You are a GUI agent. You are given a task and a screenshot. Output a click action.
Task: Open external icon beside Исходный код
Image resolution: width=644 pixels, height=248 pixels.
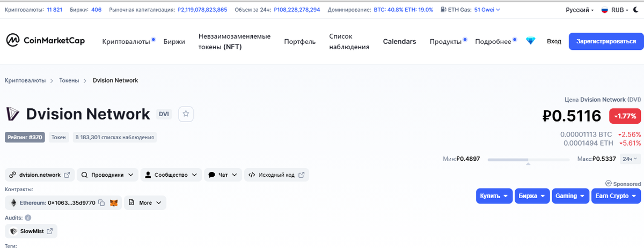pos(301,175)
